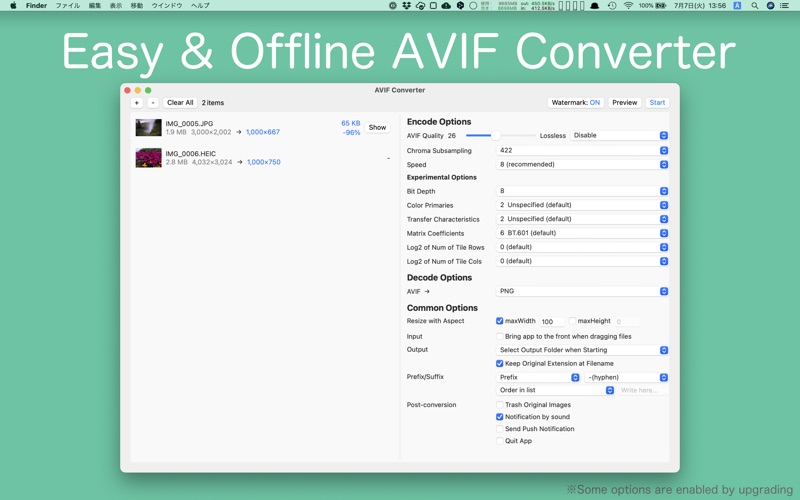Image resolution: width=800 pixels, height=500 pixels.
Task: Click in the maxWidth value field
Action: [x=552, y=321]
